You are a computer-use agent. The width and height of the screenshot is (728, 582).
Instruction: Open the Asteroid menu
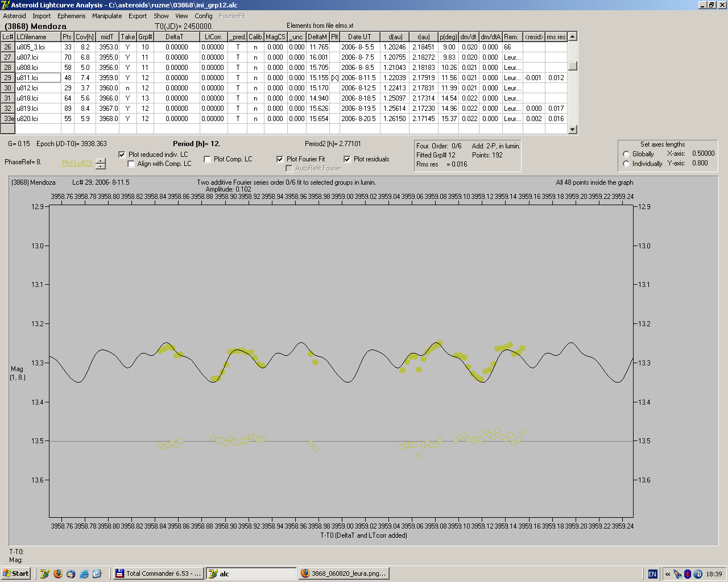point(15,16)
